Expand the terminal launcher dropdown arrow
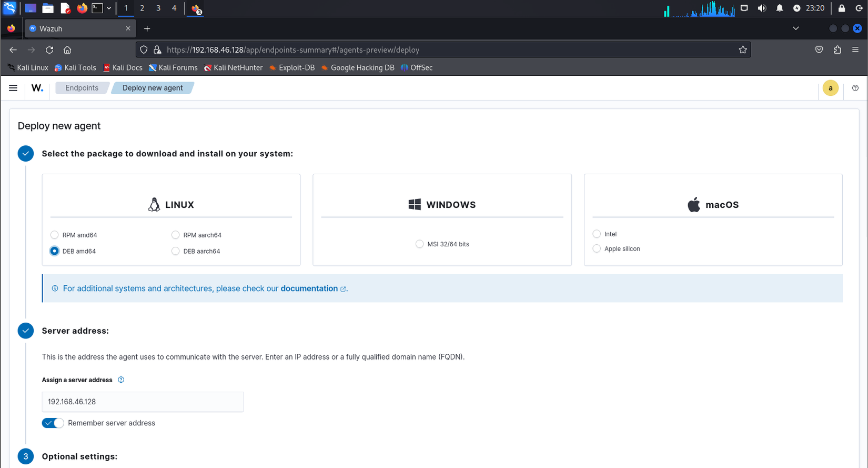 109,8
